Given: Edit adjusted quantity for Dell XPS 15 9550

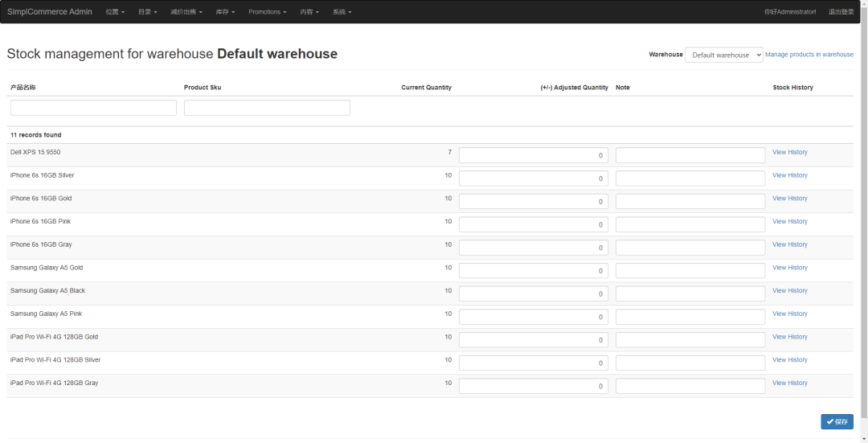Looking at the screenshot, I should coord(534,156).
